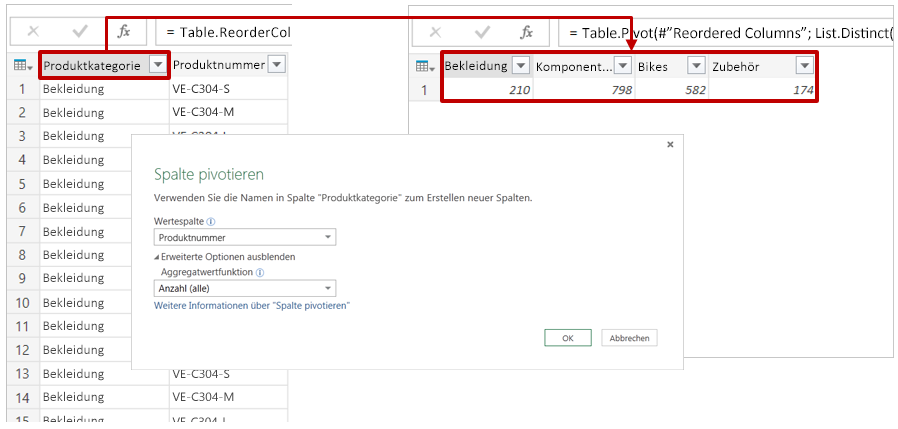Viewport: 898px width, 429px height.
Task: Click cell value 582 under Bikes
Action: pos(671,90)
